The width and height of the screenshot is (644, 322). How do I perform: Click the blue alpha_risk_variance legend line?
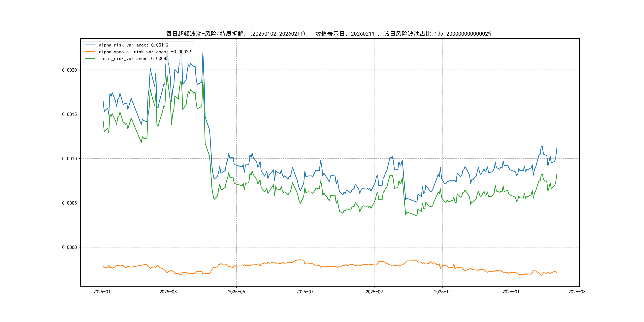90,45
